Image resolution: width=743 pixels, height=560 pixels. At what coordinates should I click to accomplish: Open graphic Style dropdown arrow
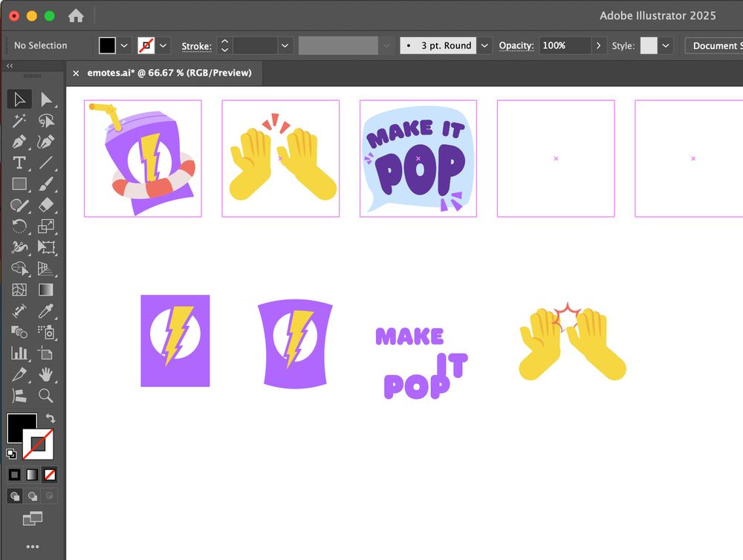click(x=665, y=46)
